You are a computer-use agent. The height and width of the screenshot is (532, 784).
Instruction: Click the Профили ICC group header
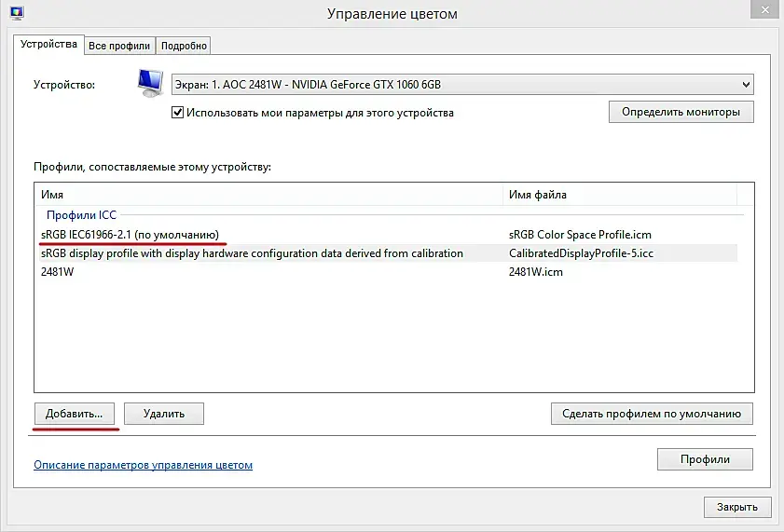81,215
